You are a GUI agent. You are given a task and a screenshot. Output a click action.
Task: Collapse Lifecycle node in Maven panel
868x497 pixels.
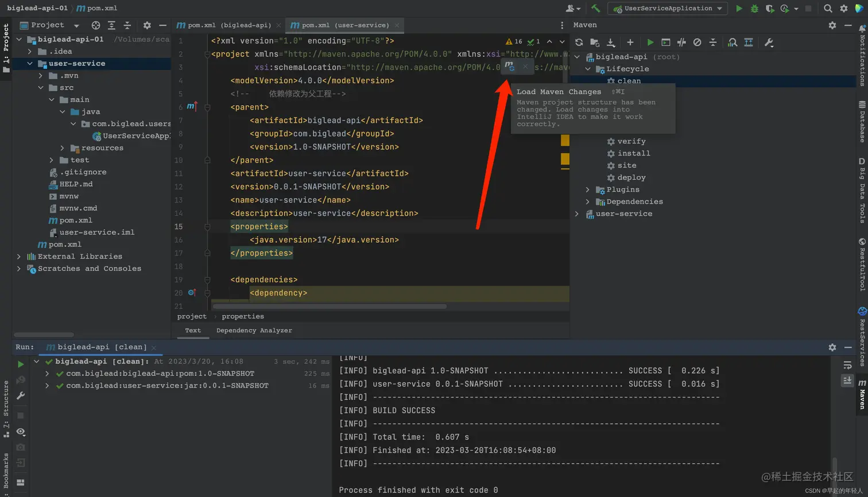(587, 69)
